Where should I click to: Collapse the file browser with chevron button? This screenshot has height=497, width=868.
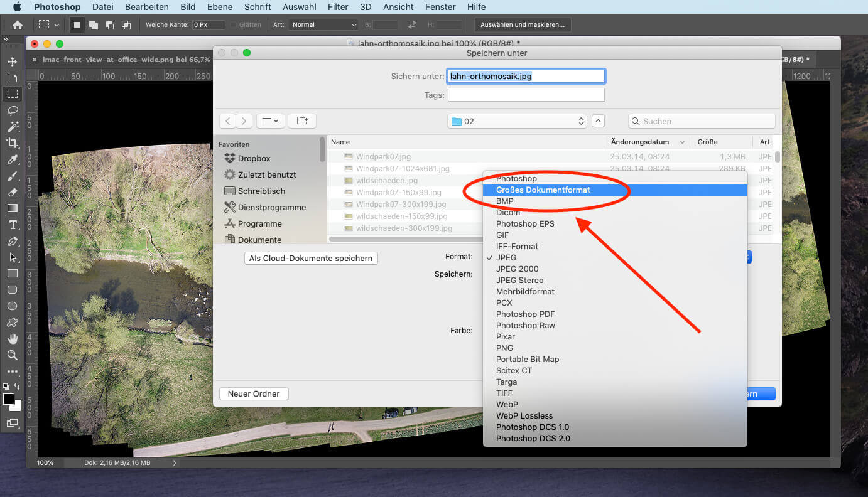(599, 121)
